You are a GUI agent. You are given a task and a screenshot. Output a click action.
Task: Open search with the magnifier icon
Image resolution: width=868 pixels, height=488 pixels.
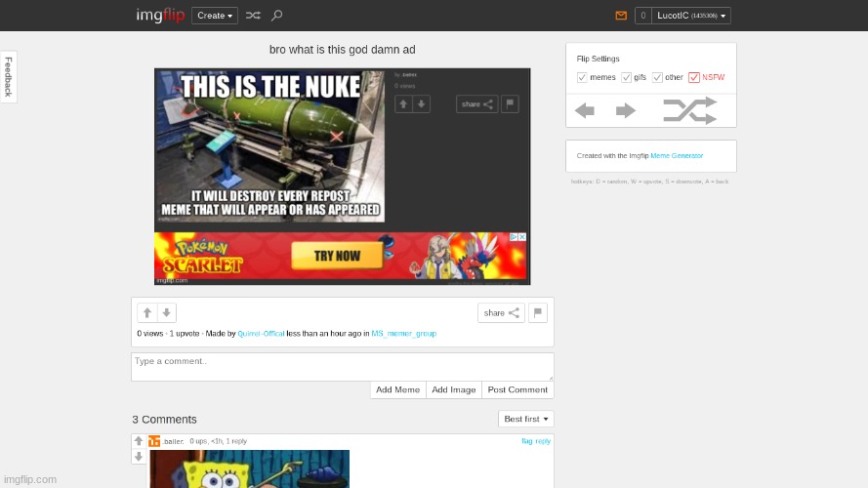coord(277,16)
